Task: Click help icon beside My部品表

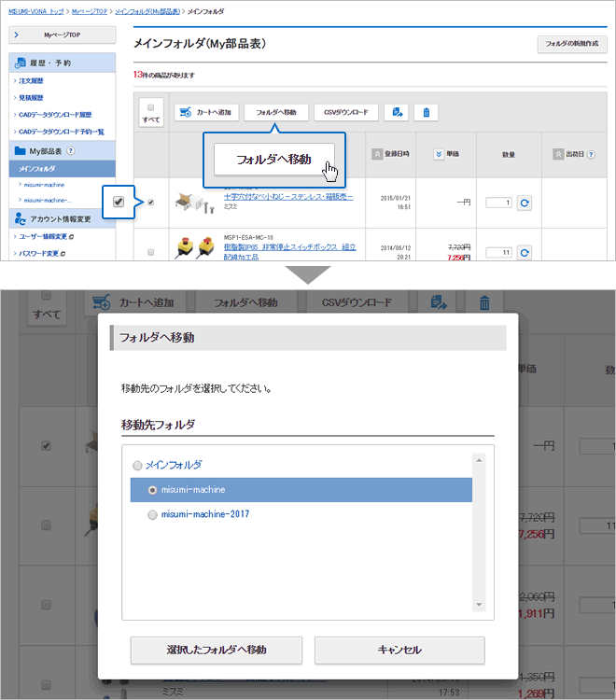Action: 71,152
